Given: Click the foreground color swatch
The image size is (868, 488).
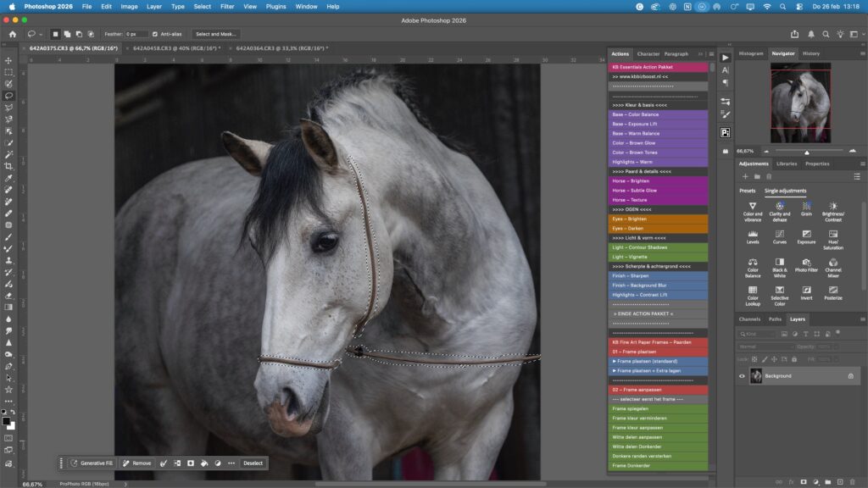Looking at the screenshot, I should 6,420.
